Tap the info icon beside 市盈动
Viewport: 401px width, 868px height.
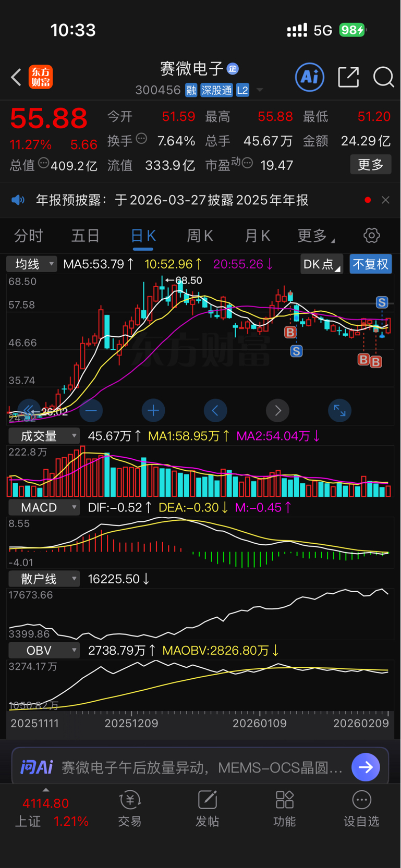point(248,163)
